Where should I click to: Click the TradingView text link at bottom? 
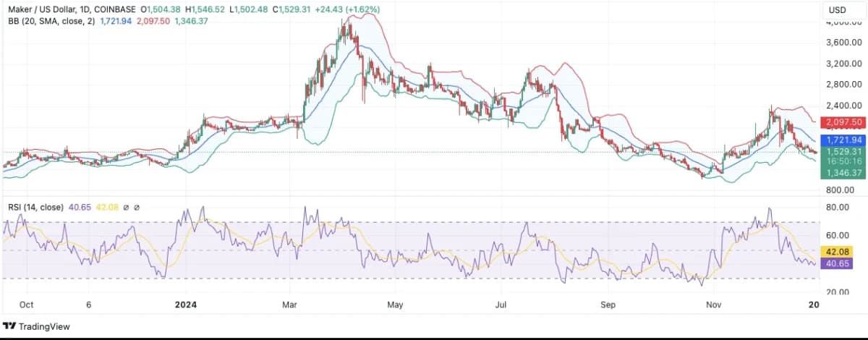pos(45,327)
